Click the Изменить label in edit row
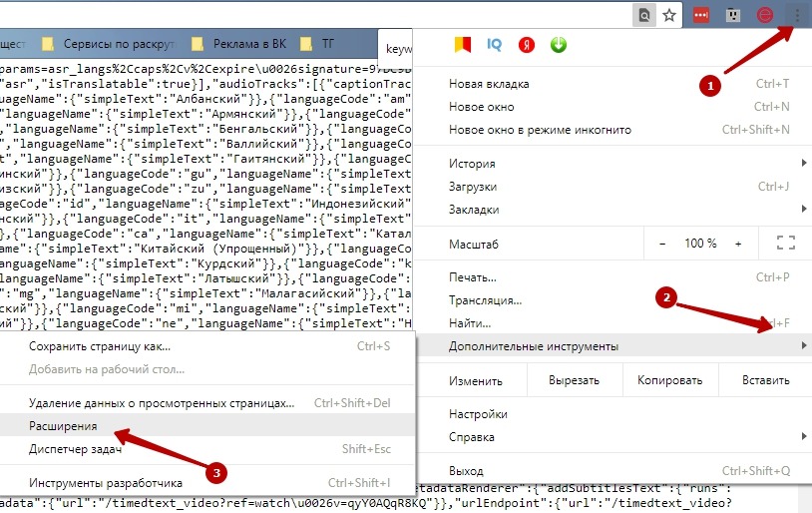This screenshot has width=812, height=513. [476, 381]
